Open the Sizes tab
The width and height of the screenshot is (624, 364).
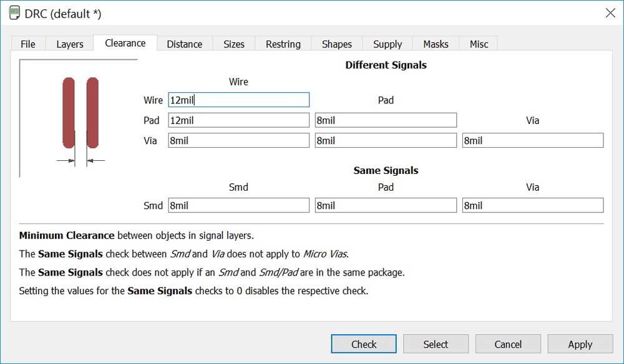click(x=233, y=44)
